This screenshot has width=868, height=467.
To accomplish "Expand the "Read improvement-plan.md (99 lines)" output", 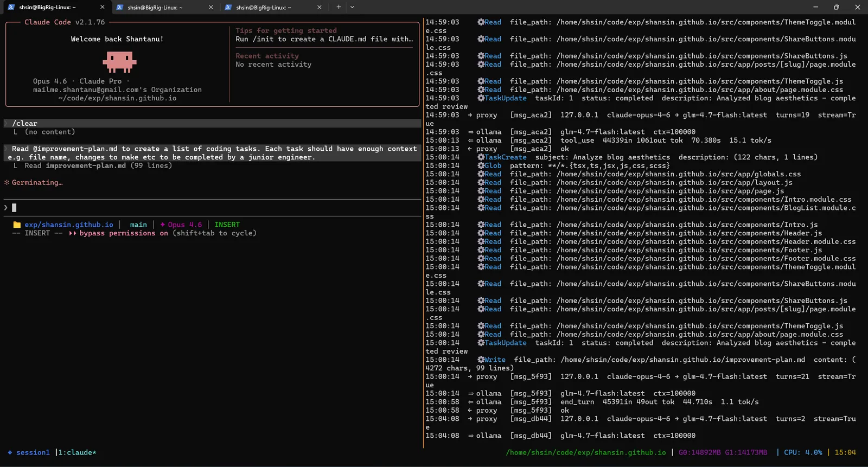I will 98,165.
